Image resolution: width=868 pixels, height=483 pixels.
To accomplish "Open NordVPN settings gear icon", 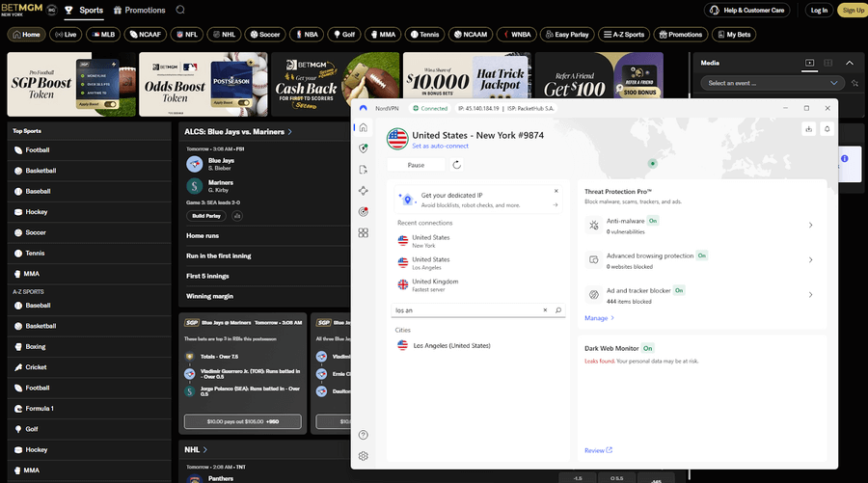I will coord(364,456).
